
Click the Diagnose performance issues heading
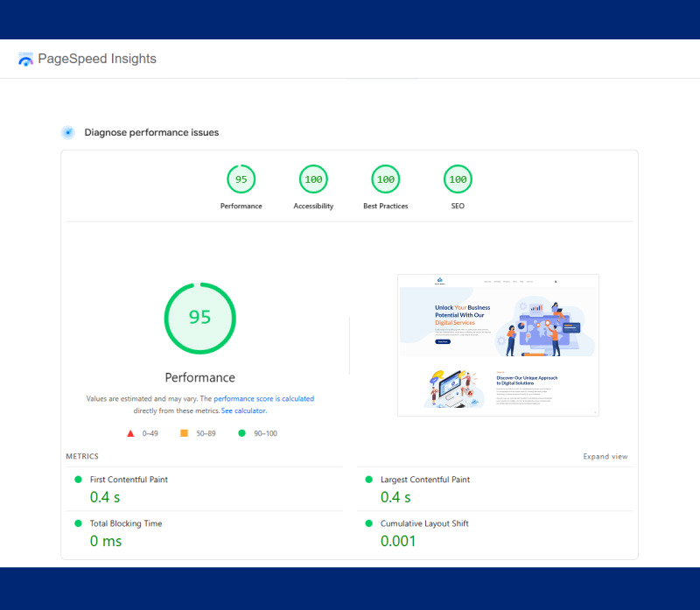pyautogui.click(x=151, y=133)
